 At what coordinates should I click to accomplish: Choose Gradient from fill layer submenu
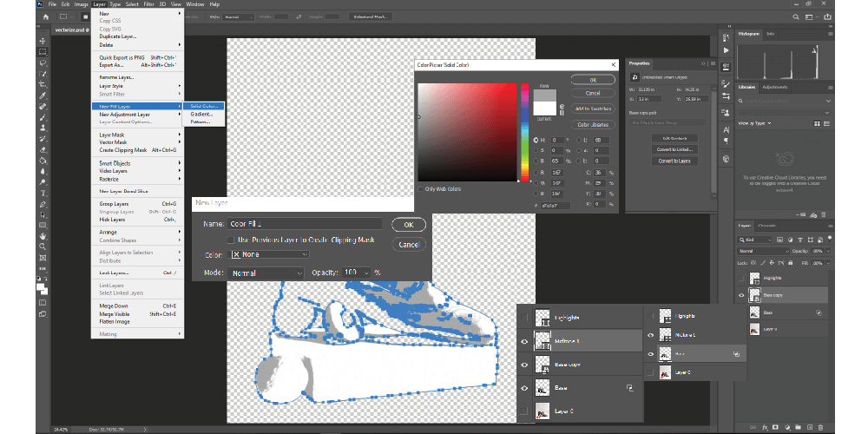tap(201, 114)
